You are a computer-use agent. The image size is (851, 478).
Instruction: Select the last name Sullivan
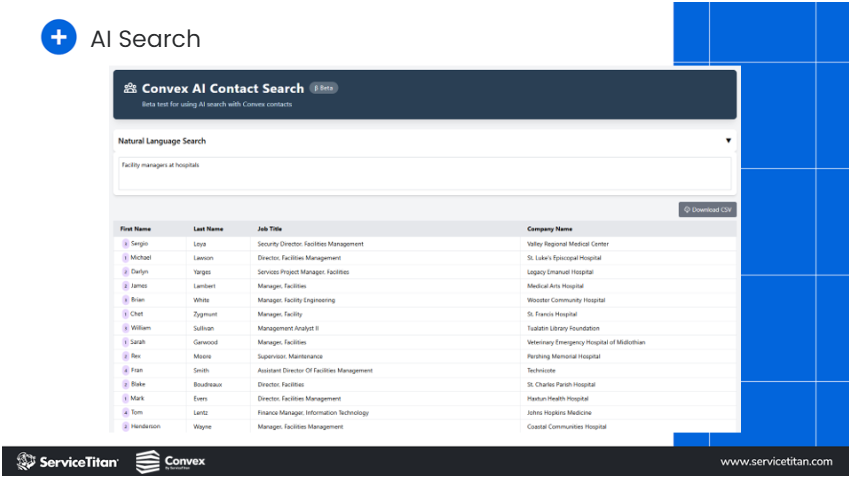click(204, 329)
